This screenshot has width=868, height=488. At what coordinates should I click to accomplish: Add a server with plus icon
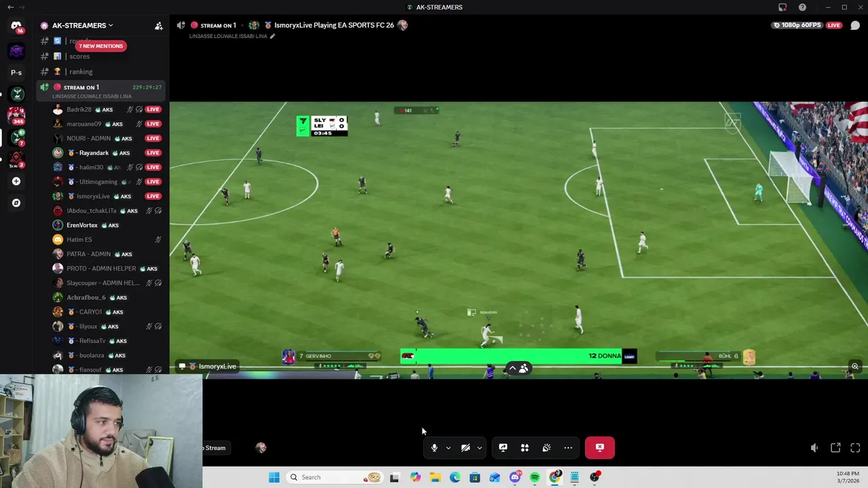click(x=16, y=181)
